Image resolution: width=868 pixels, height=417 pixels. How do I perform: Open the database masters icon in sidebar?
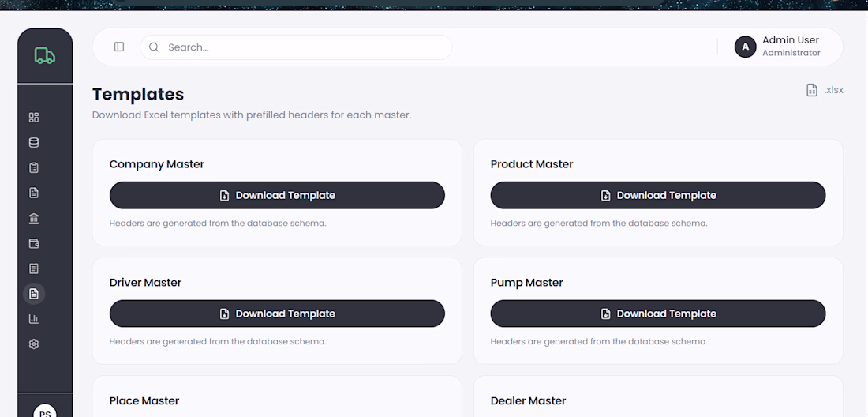[34, 143]
